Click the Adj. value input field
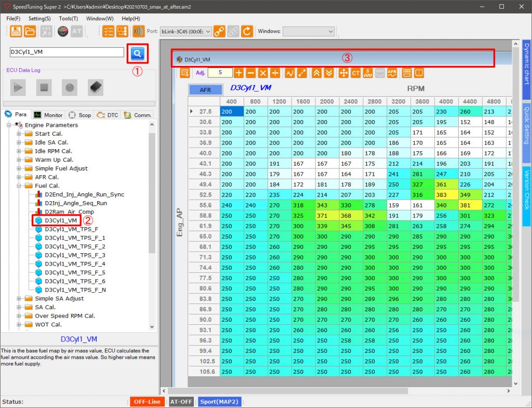532x408 pixels. (x=220, y=73)
